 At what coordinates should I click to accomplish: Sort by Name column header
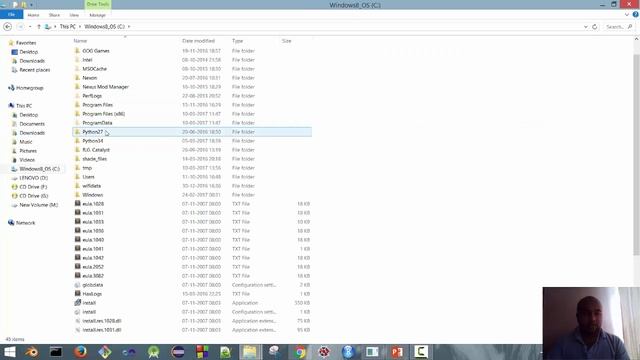(80, 41)
